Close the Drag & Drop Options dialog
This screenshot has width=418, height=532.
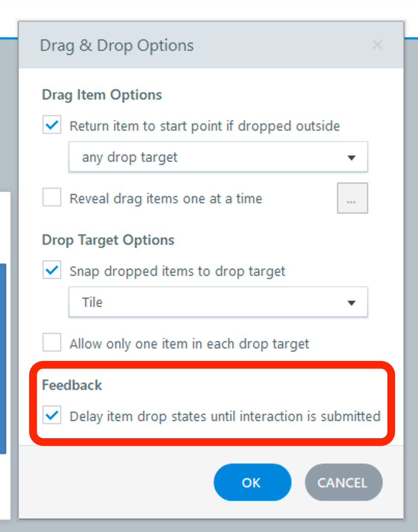tap(377, 45)
